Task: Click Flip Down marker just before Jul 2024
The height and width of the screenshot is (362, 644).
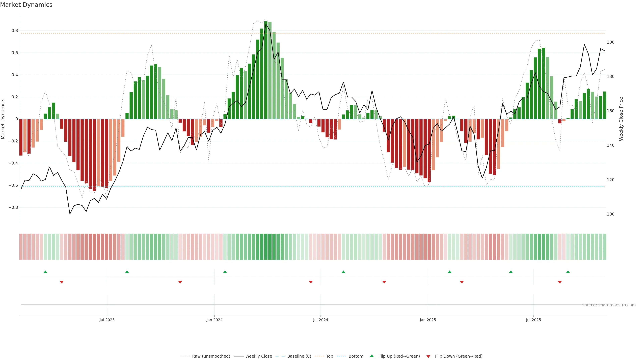Action: click(x=311, y=282)
